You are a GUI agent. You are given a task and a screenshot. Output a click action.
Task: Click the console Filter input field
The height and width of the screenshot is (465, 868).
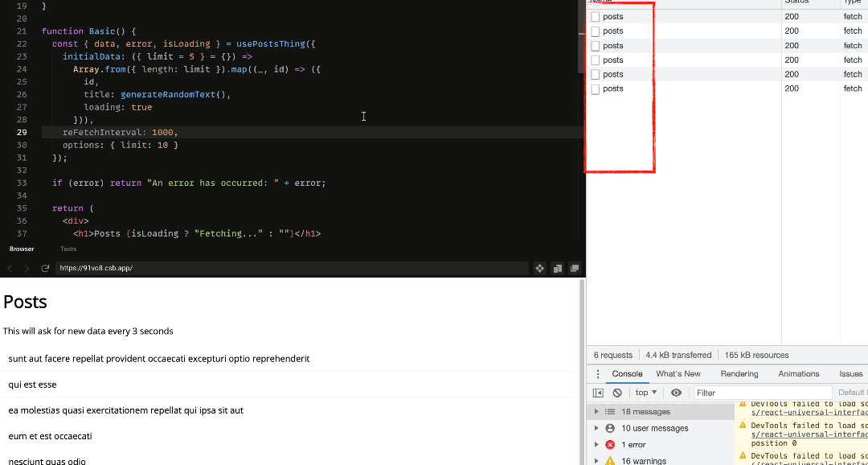click(x=762, y=393)
